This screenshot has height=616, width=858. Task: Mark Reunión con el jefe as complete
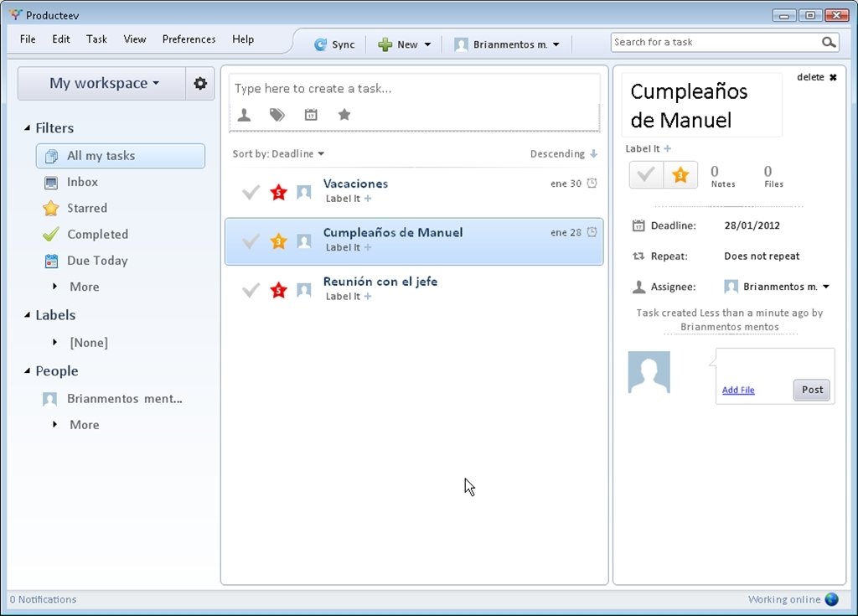pyautogui.click(x=251, y=290)
